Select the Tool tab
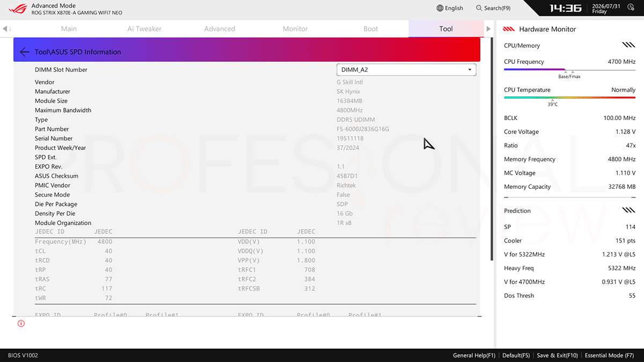 [x=446, y=29]
